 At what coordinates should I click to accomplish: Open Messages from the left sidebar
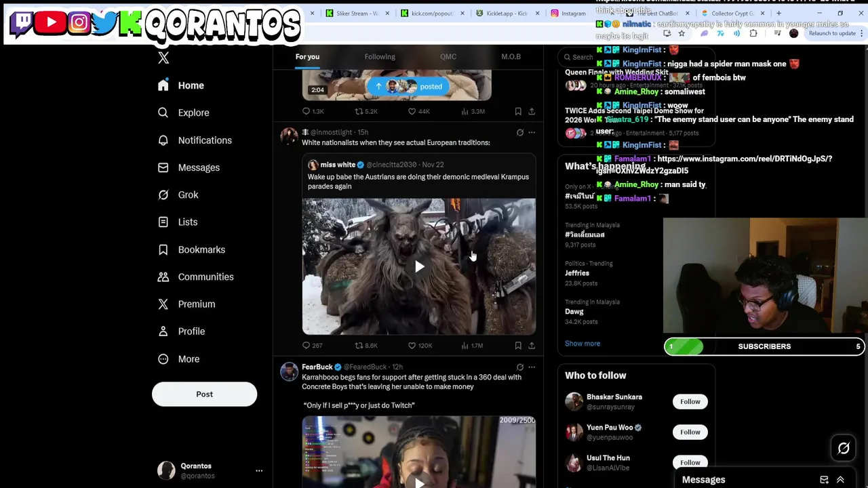(x=189, y=167)
